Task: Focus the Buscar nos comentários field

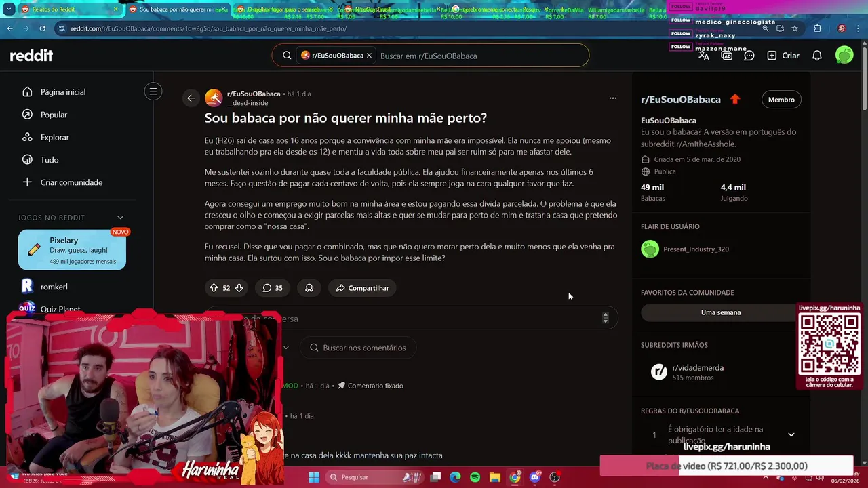Action: [357, 348]
